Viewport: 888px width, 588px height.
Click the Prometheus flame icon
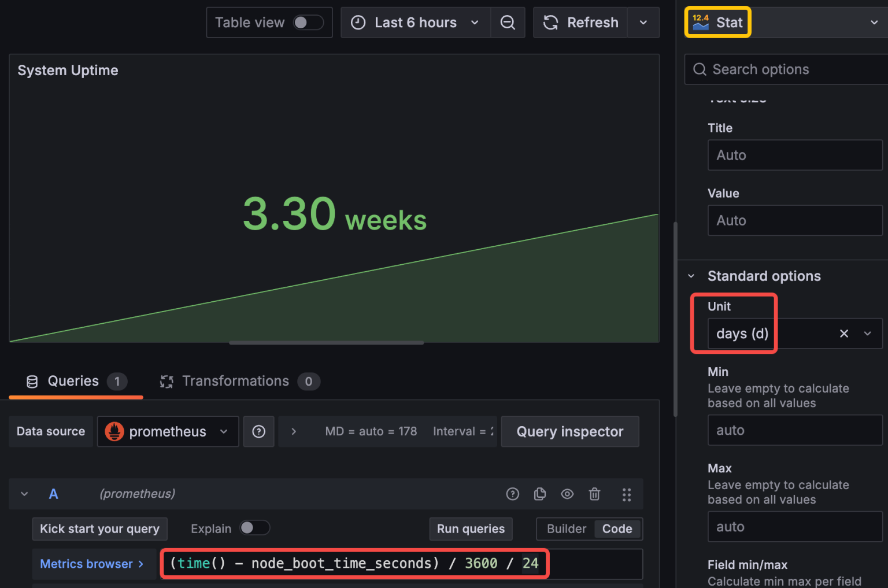click(x=114, y=431)
